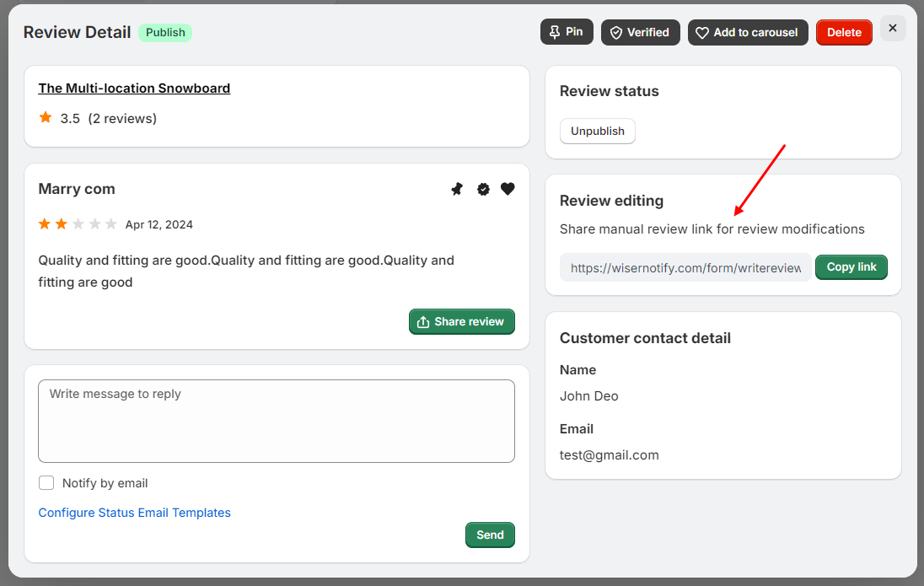Add the review to carousel
Screen dimensions: 924x586
(x=748, y=32)
